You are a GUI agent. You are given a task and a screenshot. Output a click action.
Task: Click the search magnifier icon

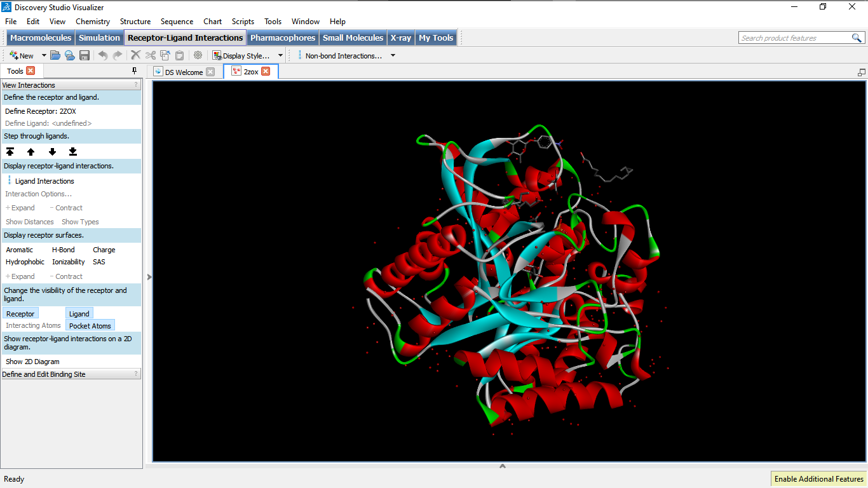[857, 38]
